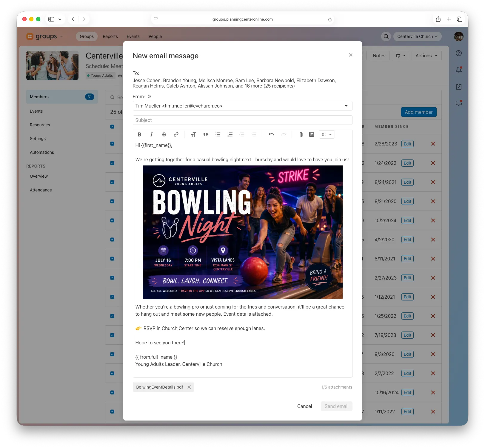The image size is (485, 448).
Task: Open the user profile avatar
Action: coord(459,36)
